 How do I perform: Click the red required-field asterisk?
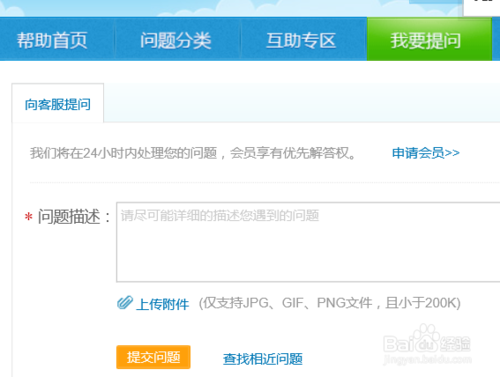[29, 217]
